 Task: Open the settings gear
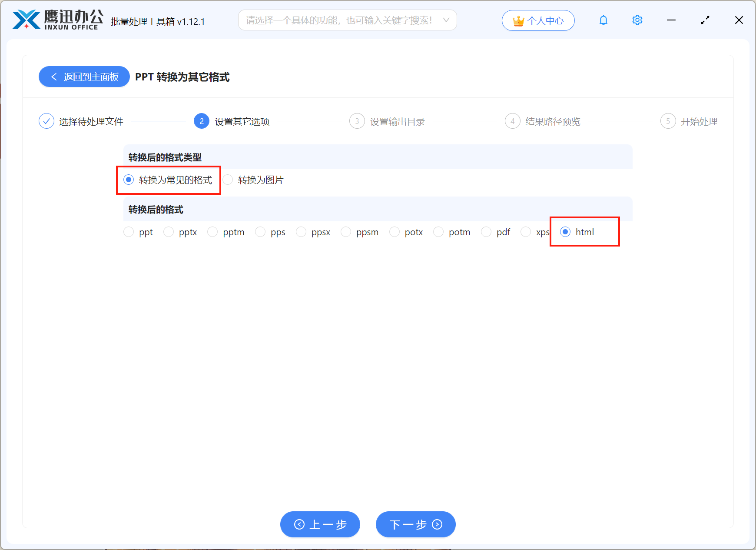click(x=637, y=20)
